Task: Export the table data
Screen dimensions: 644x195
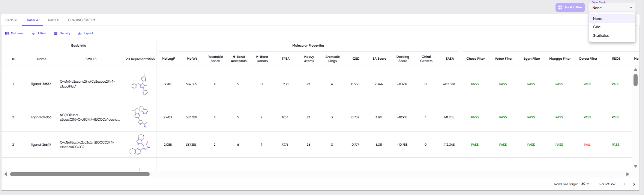Action: click(85, 33)
